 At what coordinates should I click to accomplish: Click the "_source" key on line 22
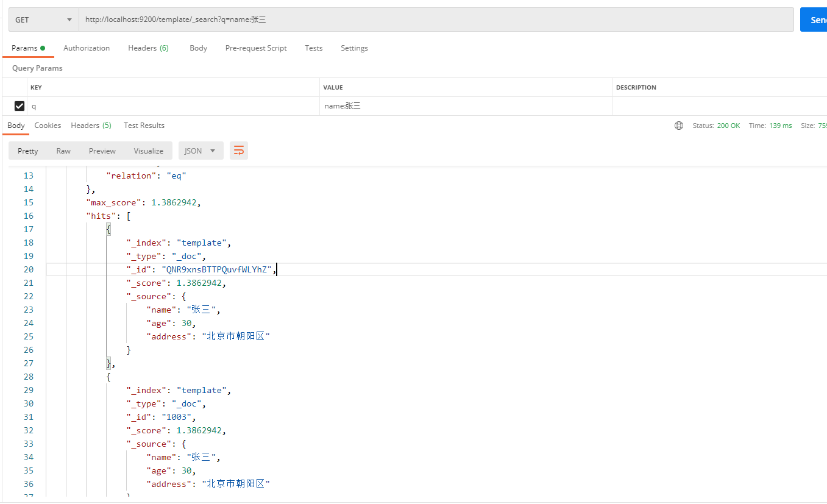coord(149,296)
